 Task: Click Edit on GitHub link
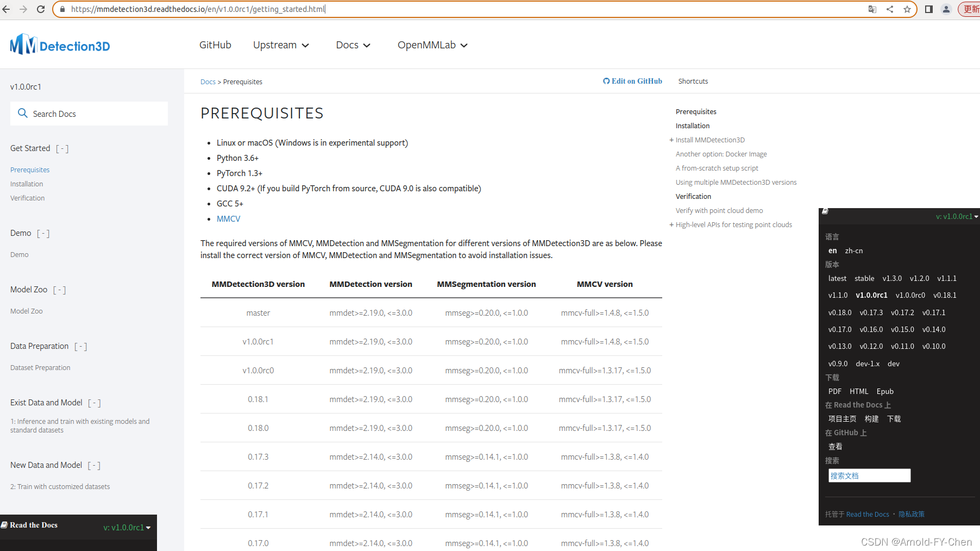632,81
